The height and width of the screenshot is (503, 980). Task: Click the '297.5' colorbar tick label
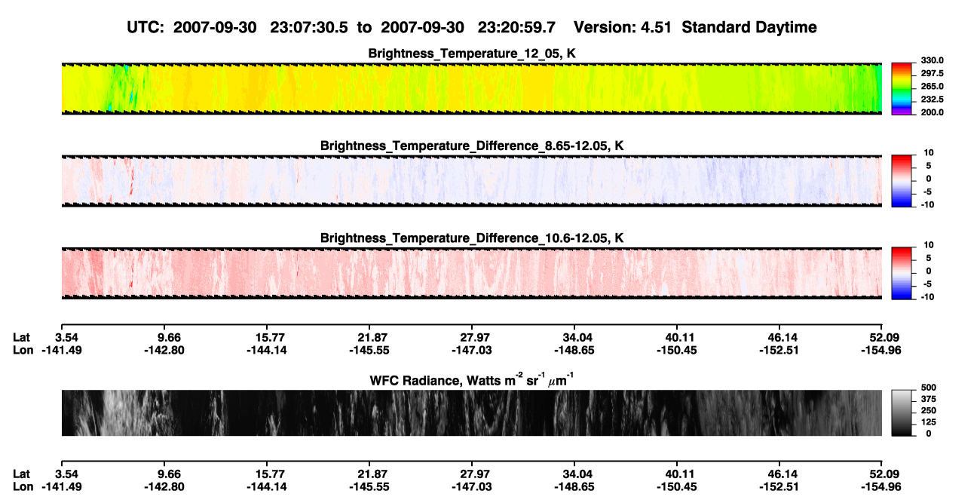pos(933,74)
